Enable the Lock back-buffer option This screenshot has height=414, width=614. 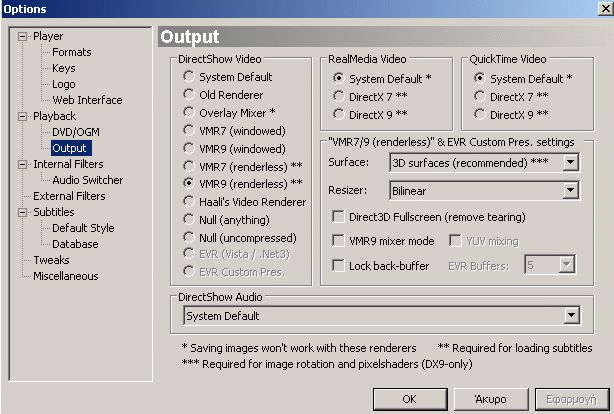[x=339, y=265]
